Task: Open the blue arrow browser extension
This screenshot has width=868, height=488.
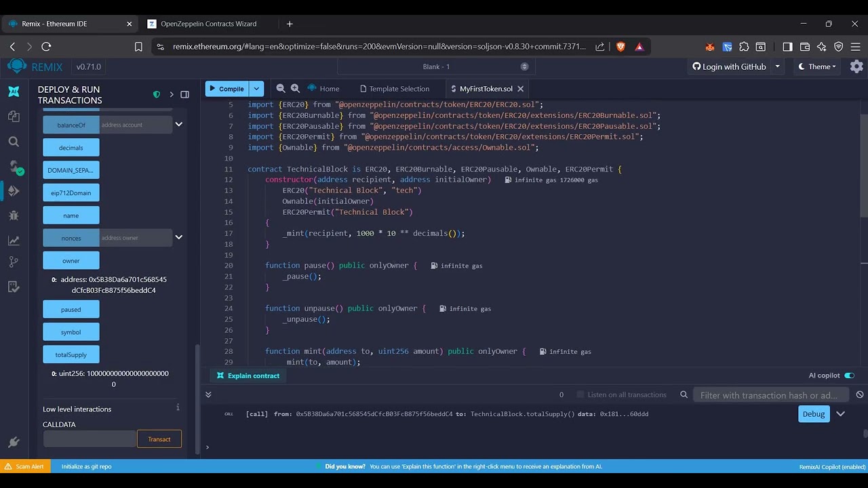Action: point(727,47)
